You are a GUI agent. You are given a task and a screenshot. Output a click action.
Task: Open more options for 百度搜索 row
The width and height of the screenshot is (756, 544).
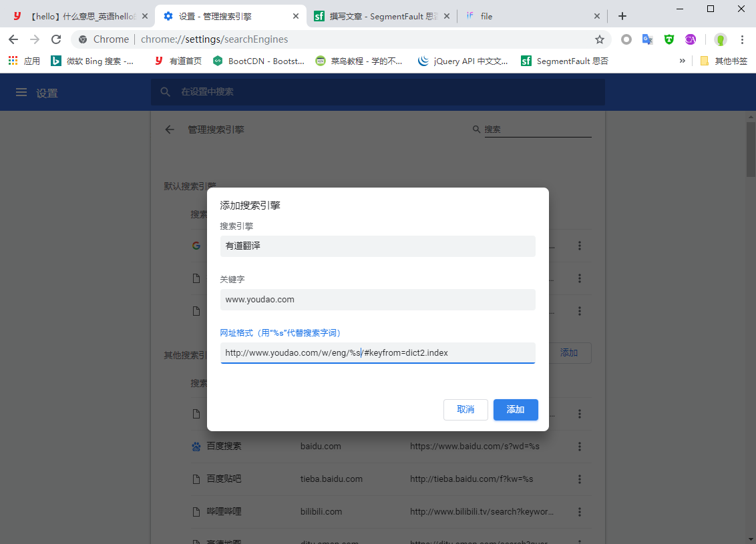(x=579, y=447)
